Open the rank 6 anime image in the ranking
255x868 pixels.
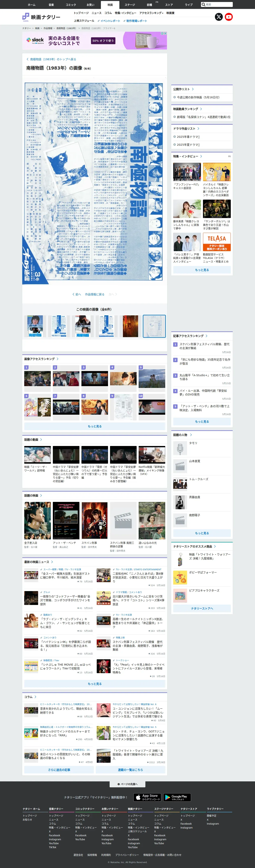point(38,407)
